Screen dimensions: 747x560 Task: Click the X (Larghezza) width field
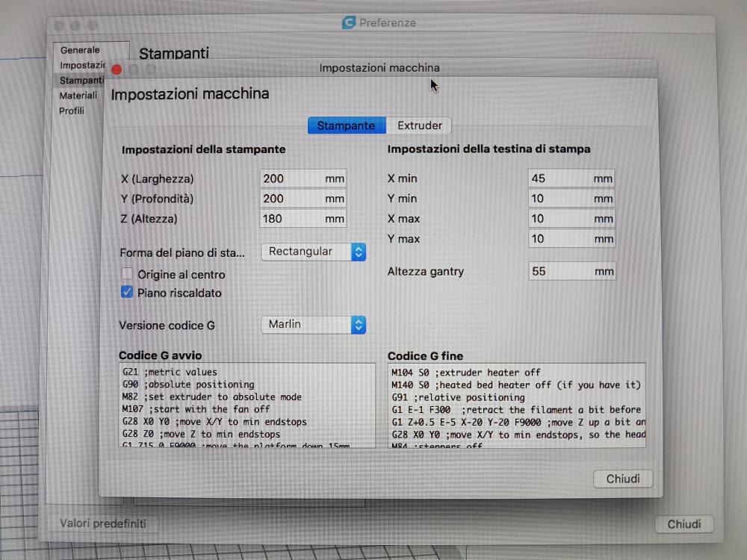pos(291,179)
